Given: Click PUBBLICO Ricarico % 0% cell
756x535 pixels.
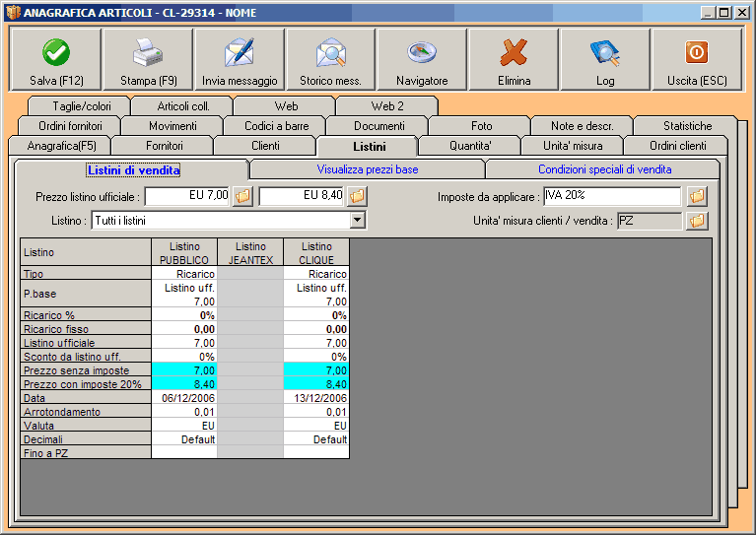Looking at the screenshot, I should [x=184, y=315].
